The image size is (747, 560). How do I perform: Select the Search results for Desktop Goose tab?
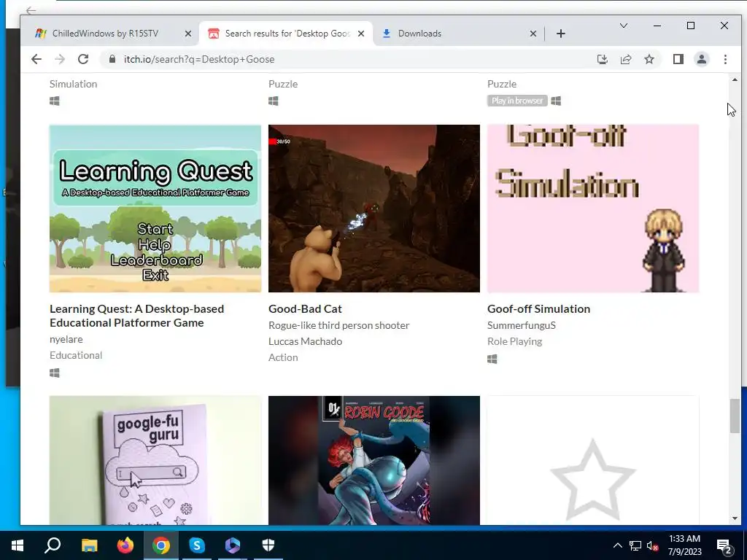tap(287, 34)
